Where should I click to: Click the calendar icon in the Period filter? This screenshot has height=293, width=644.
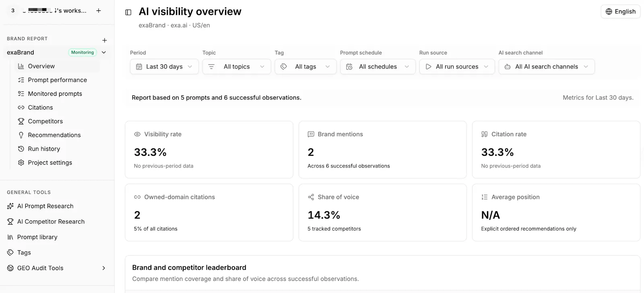[x=139, y=67]
